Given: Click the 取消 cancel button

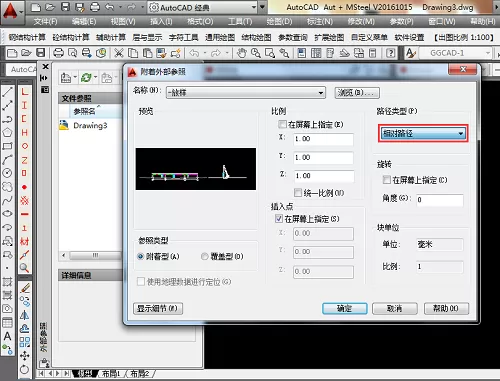Looking at the screenshot, I should pyautogui.click(x=394, y=308).
